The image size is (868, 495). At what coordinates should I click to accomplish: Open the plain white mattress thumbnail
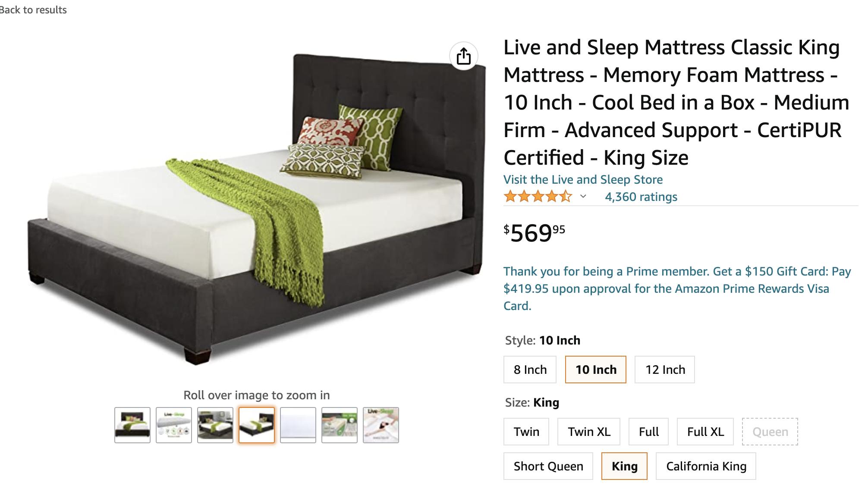point(298,425)
